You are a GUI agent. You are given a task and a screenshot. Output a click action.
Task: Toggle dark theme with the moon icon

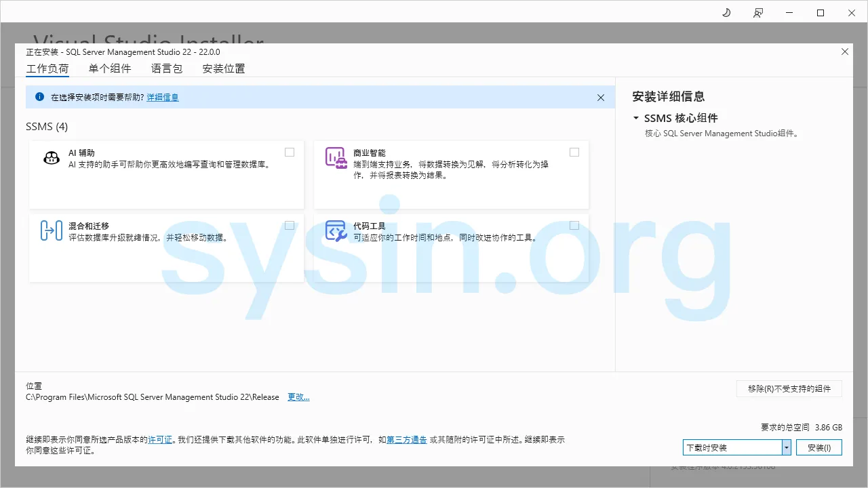tap(726, 12)
